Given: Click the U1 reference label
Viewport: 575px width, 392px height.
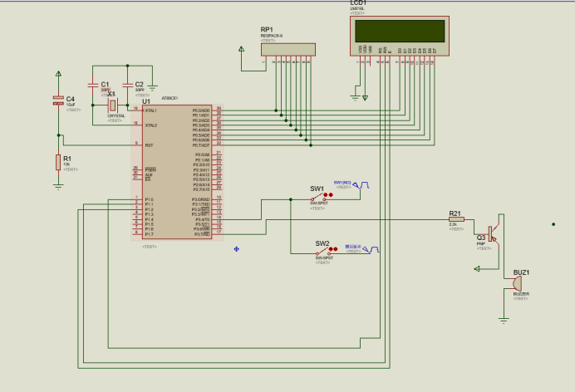Looking at the screenshot, I should pyautogui.click(x=146, y=101).
